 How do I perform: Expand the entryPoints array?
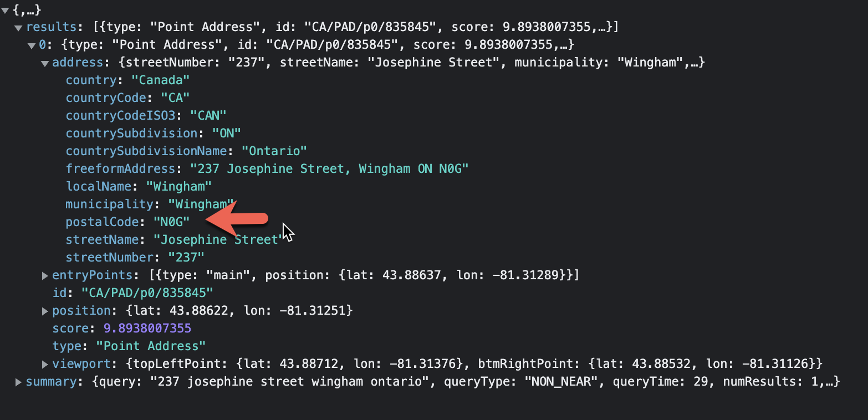coord(45,275)
